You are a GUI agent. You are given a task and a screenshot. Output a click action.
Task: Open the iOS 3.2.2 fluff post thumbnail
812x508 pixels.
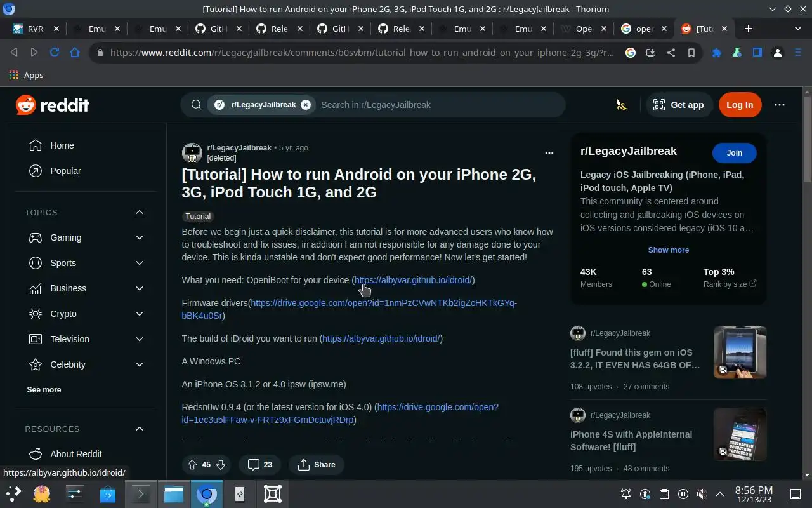pos(740,352)
